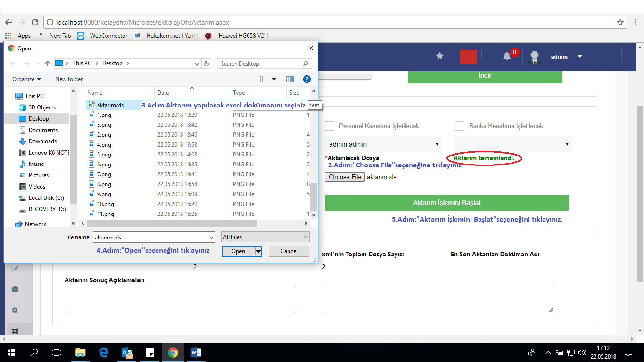The height and width of the screenshot is (362, 644).
Task: Click the Choose File button
Action: click(345, 177)
